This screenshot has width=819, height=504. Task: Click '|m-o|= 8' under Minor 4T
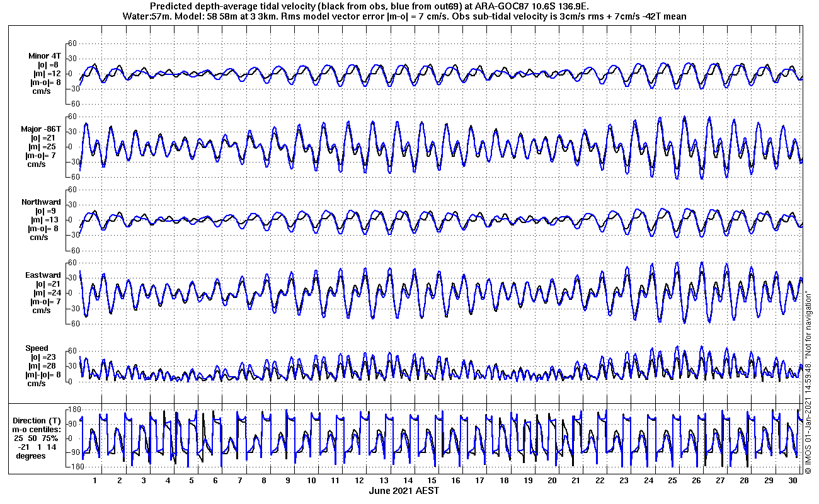44,82
